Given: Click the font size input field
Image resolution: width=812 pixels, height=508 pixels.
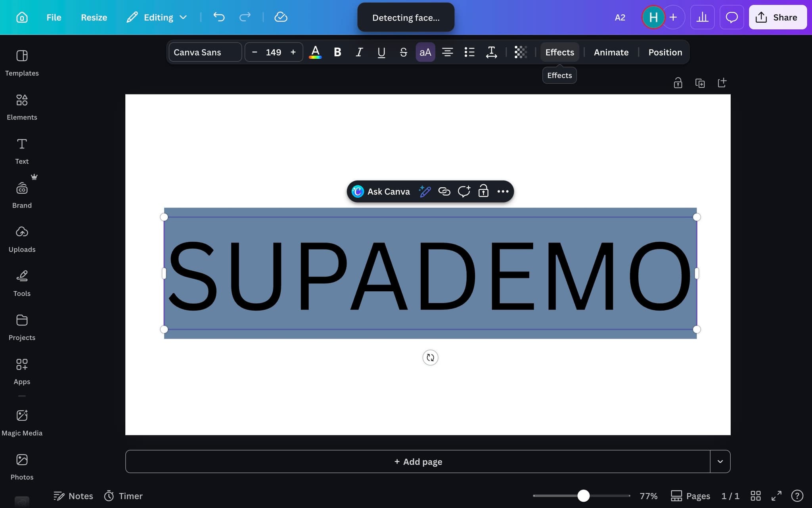Looking at the screenshot, I should 274,52.
